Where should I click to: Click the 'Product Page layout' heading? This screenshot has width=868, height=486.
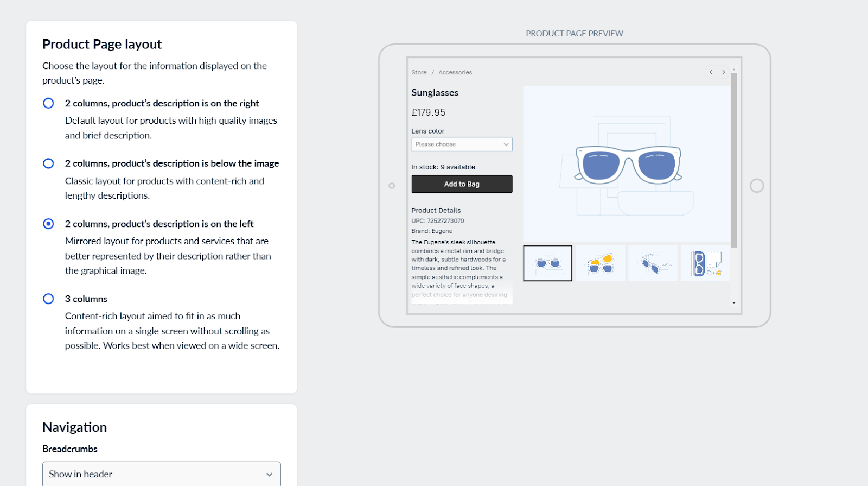[x=102, y=44]
